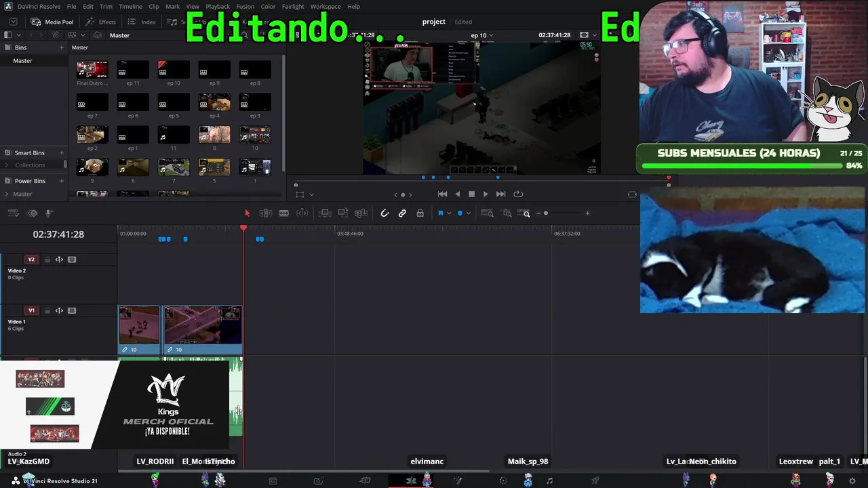Screen dimensions: 868x488
Task: Open the Timeline View Options icon
Action: tap(13, 213)
